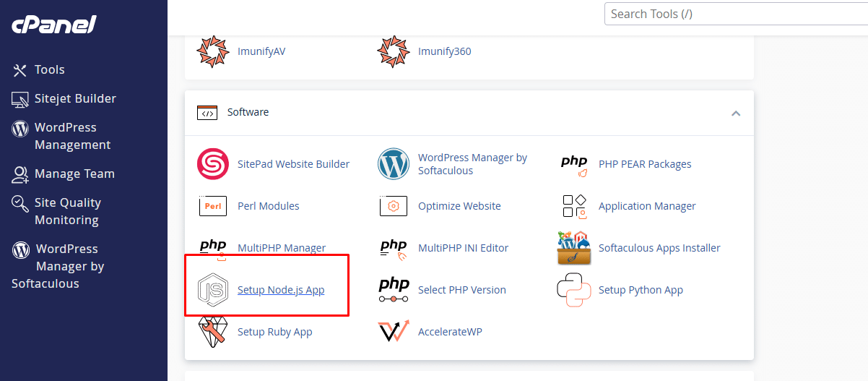Click the Softaculous Apps Installer icon
The width and height of the screenshot is (868, 381).
574,248
